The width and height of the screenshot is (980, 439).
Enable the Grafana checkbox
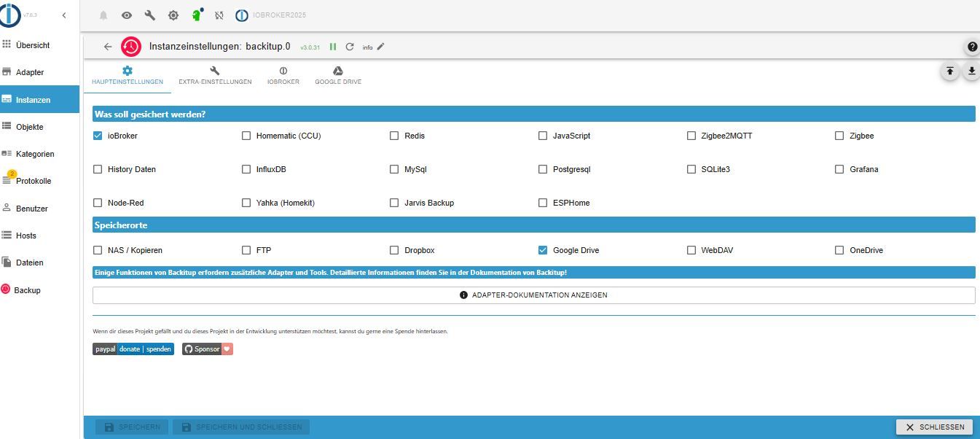coord(839,169)
